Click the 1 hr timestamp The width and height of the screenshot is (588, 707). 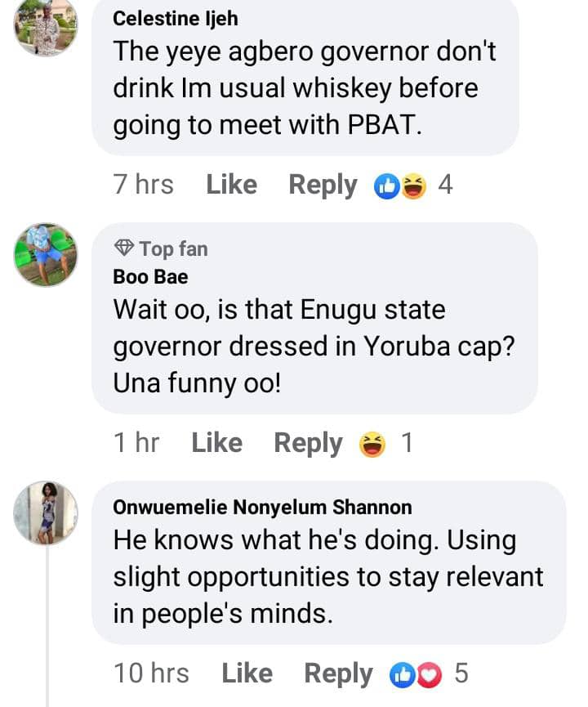tap(136, 443)
